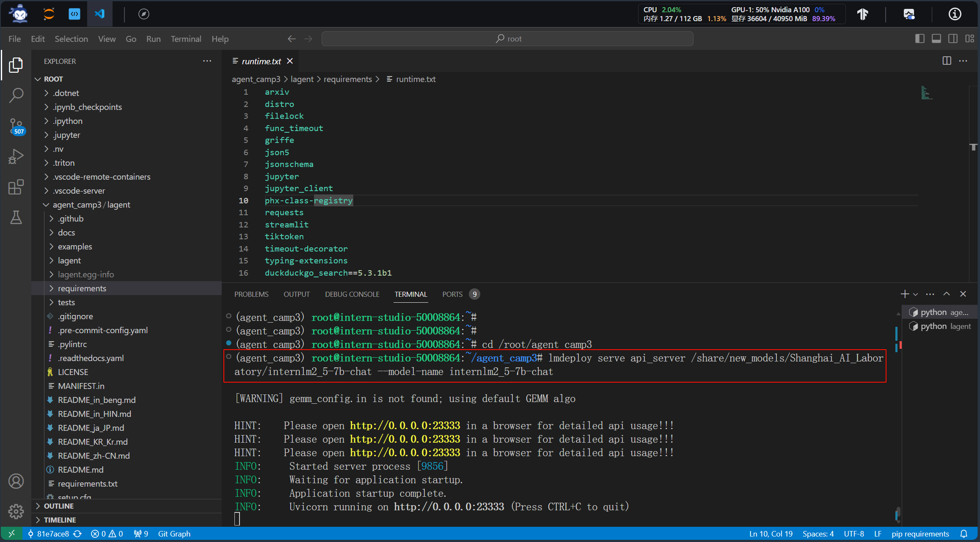
Task: Open the new terminal launch profile dropdown
Action: point(915,294)
